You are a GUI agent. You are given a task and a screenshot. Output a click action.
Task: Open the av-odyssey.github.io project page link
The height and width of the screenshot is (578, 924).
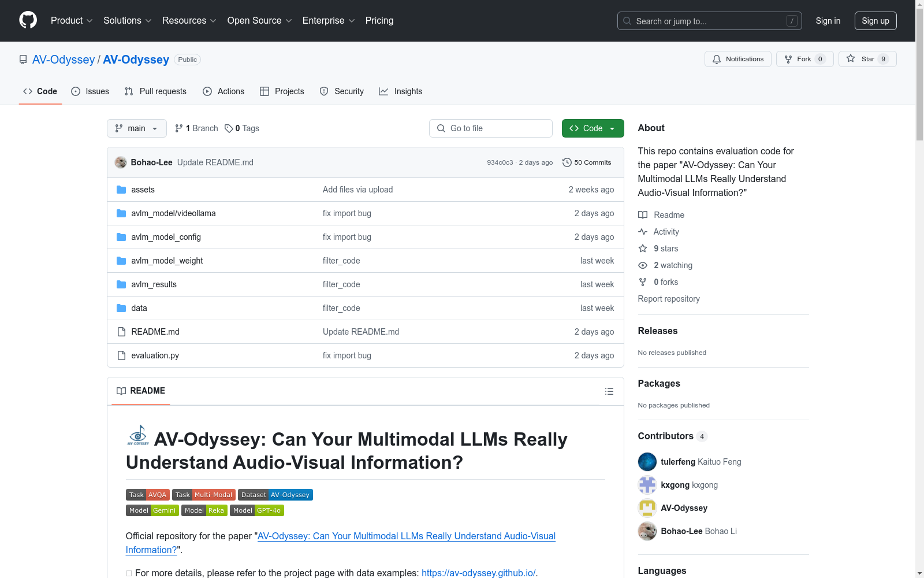point(479,573)
